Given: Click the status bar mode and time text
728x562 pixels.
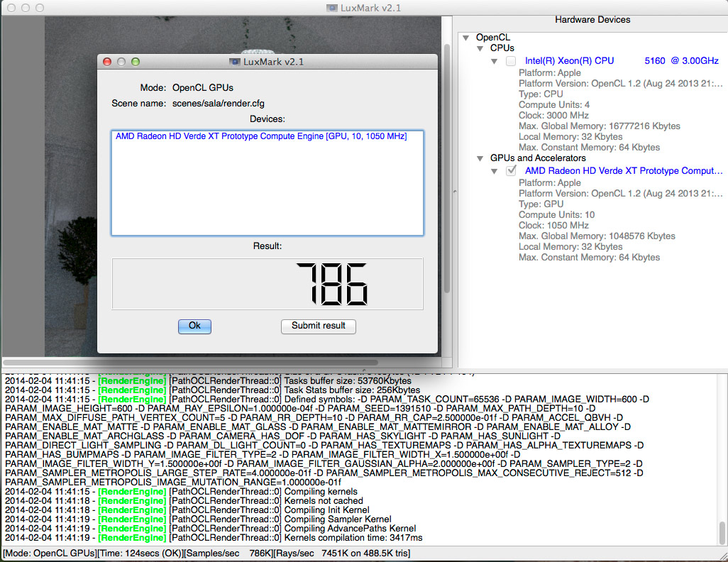Looking at the screenshot, I should click(206, 553).
